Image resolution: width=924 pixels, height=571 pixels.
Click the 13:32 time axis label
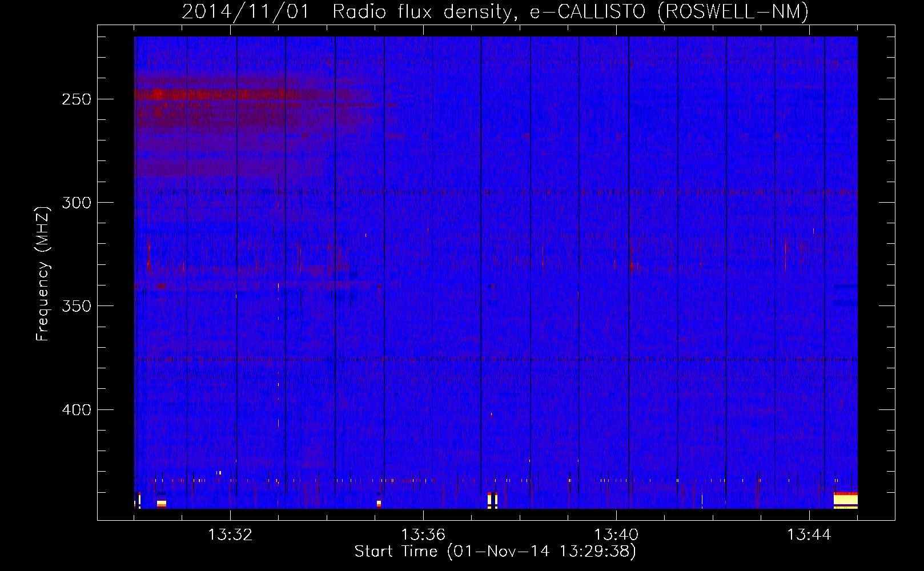230,535
